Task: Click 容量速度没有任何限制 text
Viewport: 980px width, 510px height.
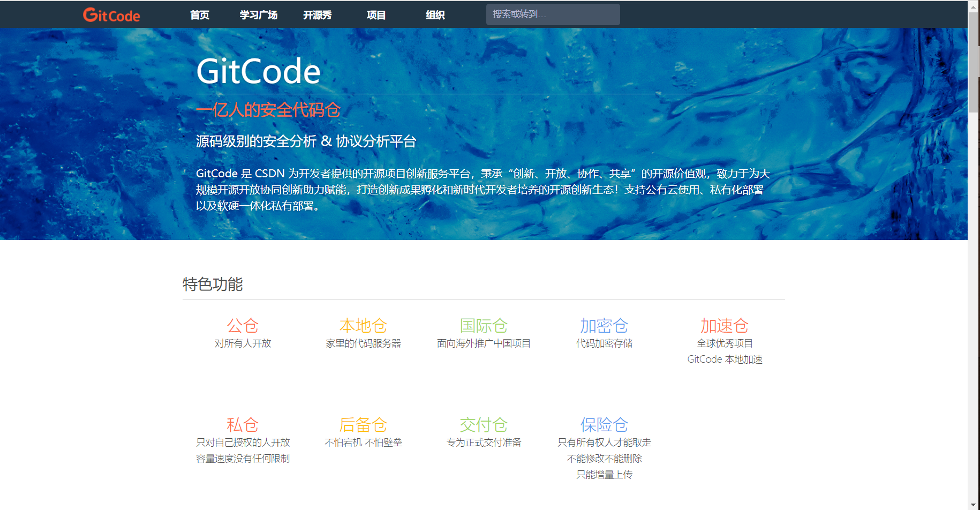Action: coord(243,459)
